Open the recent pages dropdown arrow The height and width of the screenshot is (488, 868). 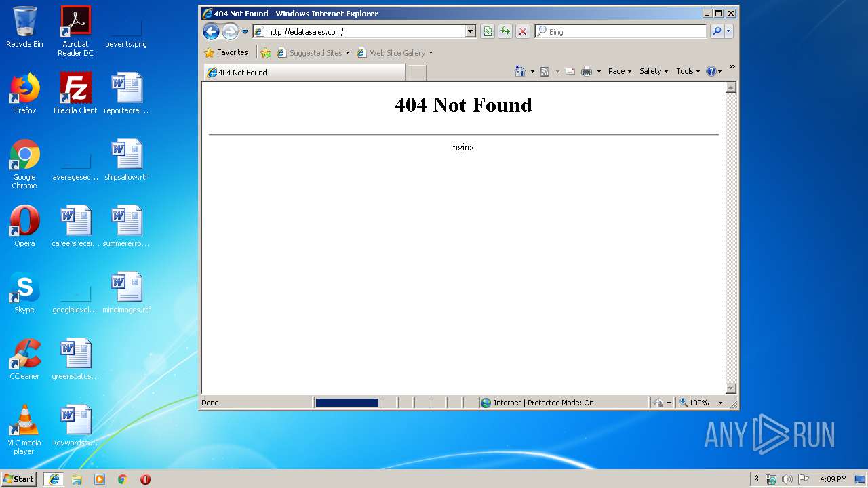coord(245,32)
